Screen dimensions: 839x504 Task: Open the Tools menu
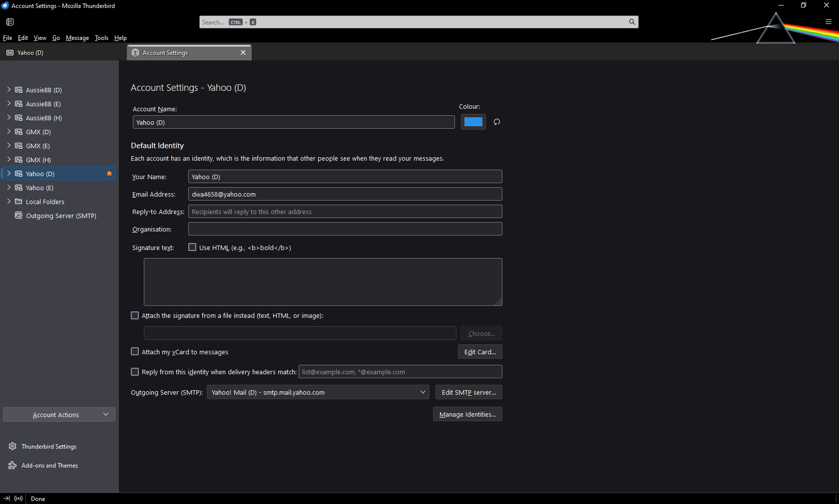101,38
